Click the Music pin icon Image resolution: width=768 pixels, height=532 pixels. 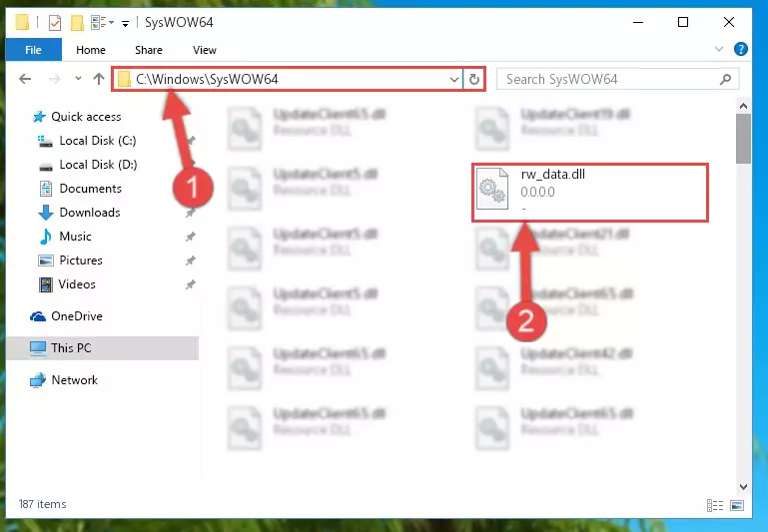[190, 237]
